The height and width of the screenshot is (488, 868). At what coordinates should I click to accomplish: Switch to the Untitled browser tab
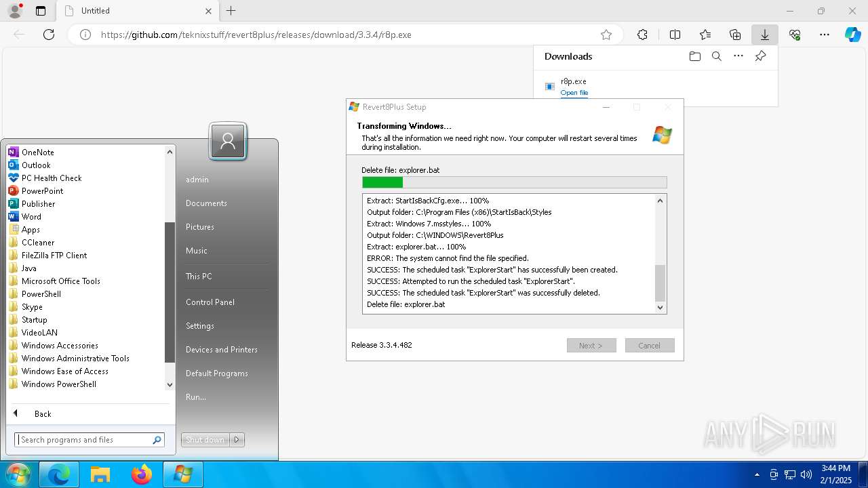[137, 11]
